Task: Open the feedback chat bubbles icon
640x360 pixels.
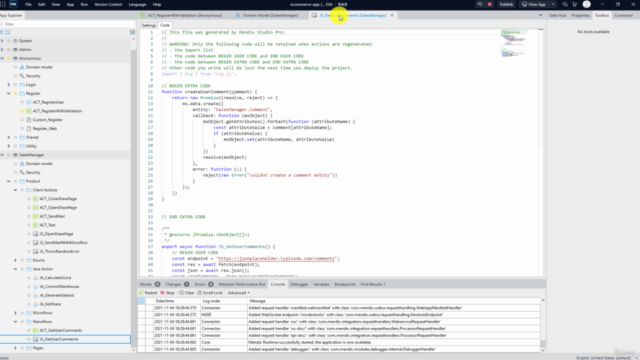Action: coord(565,4)
